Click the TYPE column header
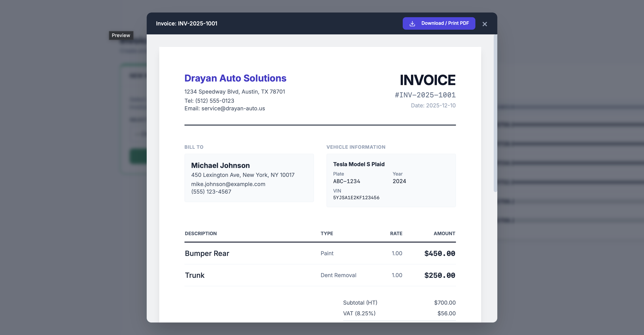Viewport: 644px width, 335px height. 327,233
